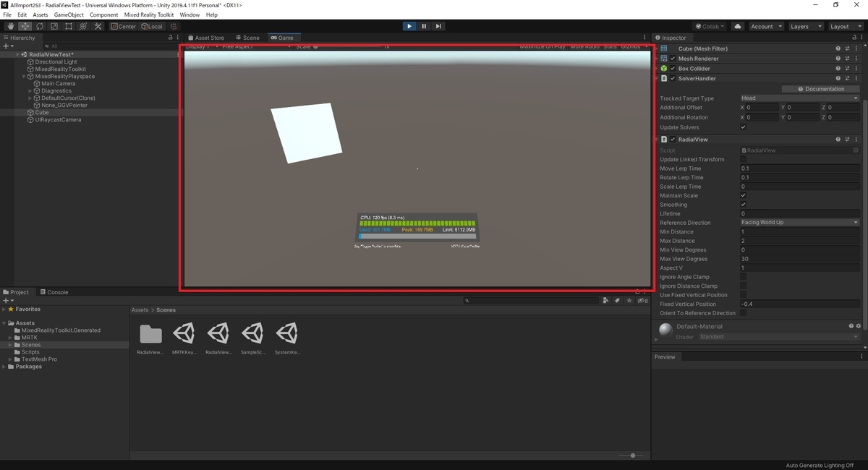Open the Mixed Reality Toolkit menu
This screenshot has width=868, height=470.
pos(149,14)
